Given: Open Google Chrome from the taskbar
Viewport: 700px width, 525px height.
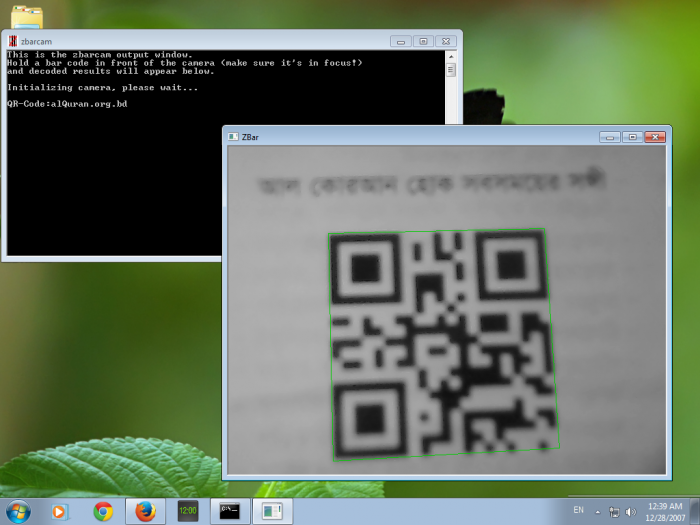Looking at the screenshot, I should pyautogui.click(x=103, y=512).
